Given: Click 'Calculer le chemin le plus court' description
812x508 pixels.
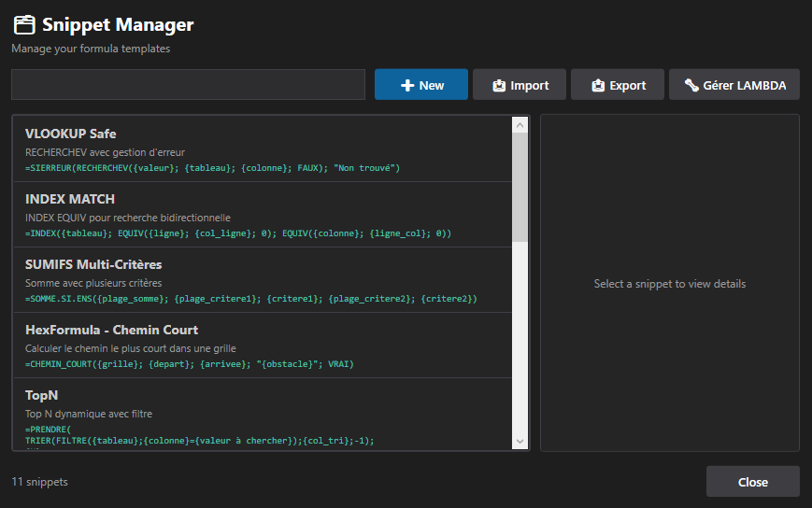Looking at the screenshot, I should coord(131,348).
